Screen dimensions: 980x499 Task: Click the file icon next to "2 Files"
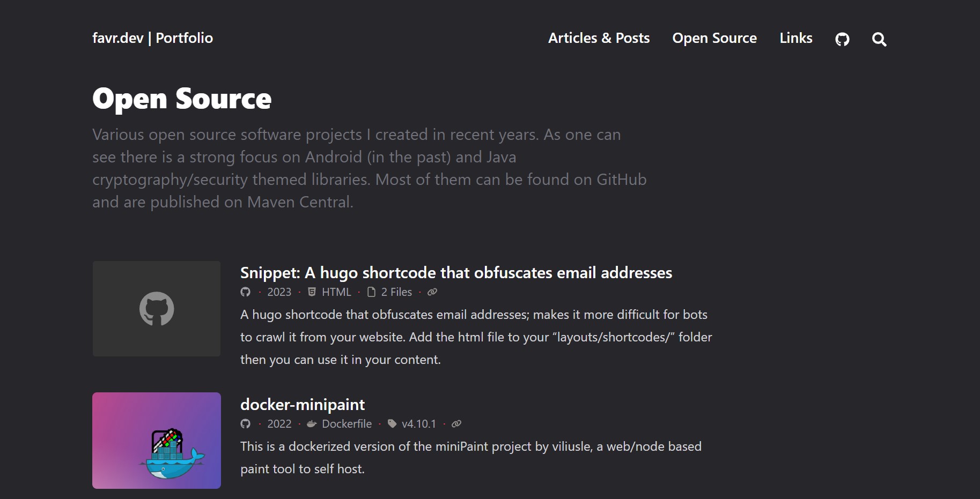371,292
